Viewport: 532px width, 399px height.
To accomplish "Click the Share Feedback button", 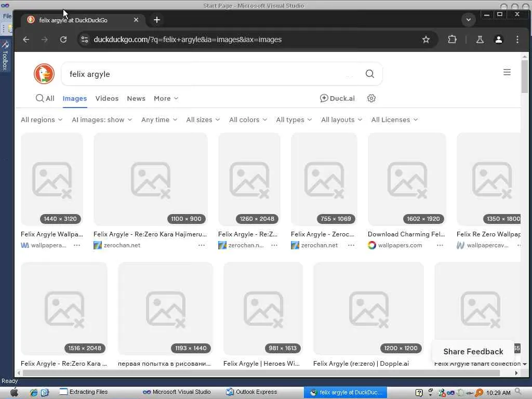I will coord(473,352).
